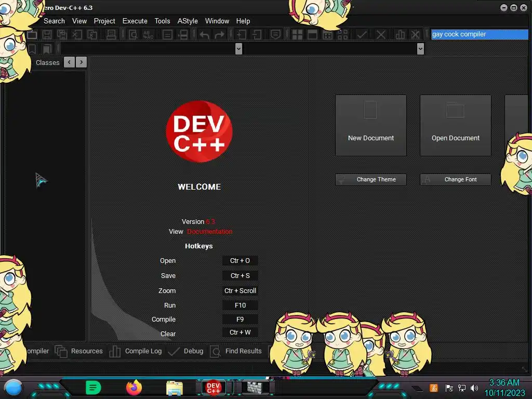Image resolution: width=532 pixels, height=399 pixels.
Task: Switch to the Find Results tab
Action: pos(236,351)
